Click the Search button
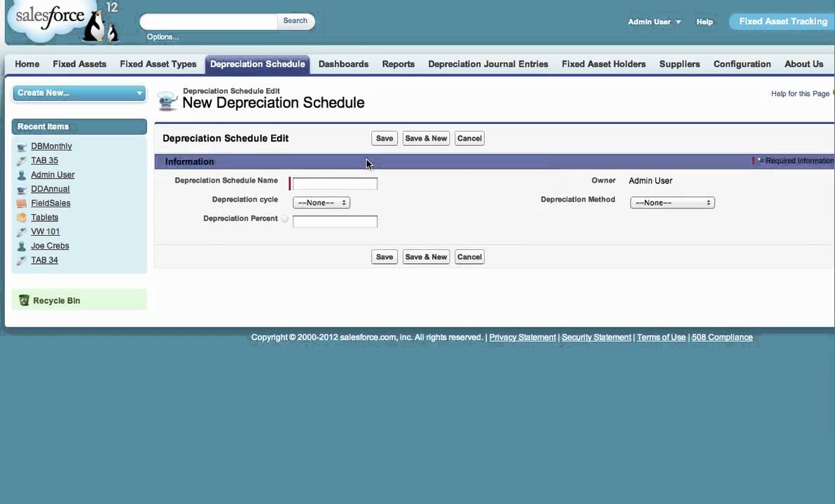This screenshot has width=835, height=504. coord(296,21)
